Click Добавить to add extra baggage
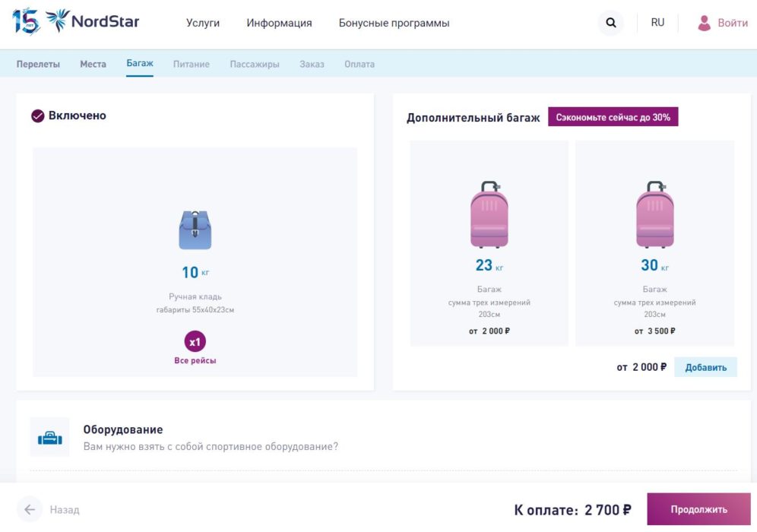The width and height of the screenshot is (757, 532). [x=704, y=366]
